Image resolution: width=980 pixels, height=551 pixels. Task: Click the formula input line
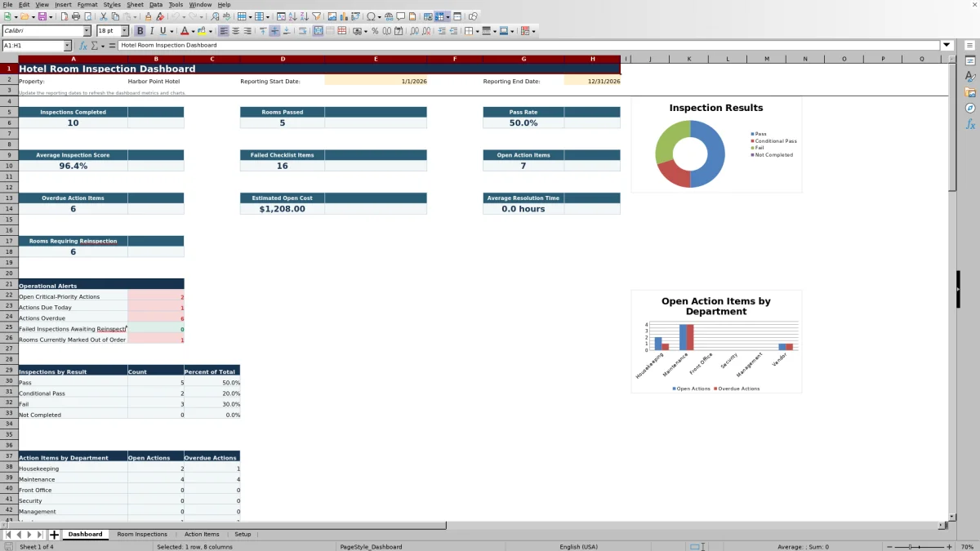529,46
